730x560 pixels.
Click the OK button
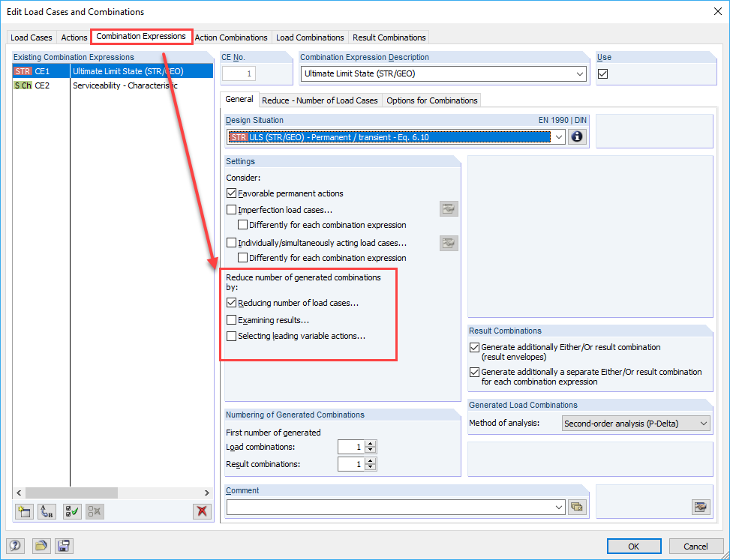tap(634, 546)
